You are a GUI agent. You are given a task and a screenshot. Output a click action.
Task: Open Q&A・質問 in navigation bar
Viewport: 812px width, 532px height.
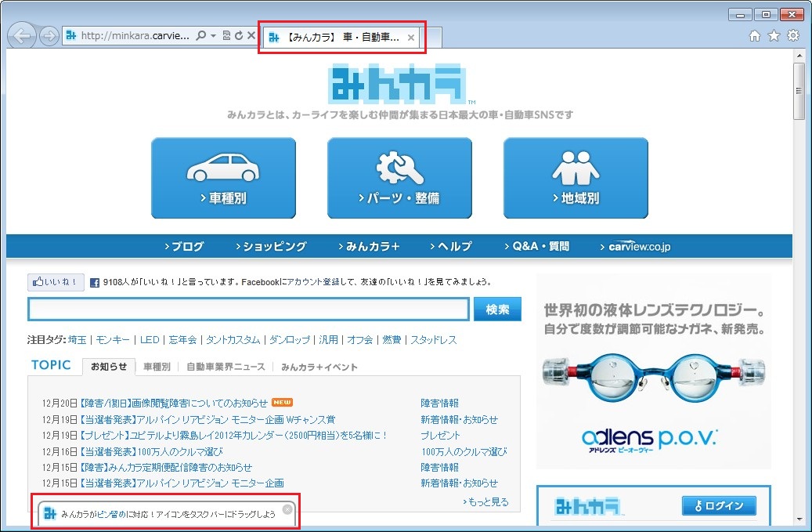pyautogui.click(x=536, y=247)
